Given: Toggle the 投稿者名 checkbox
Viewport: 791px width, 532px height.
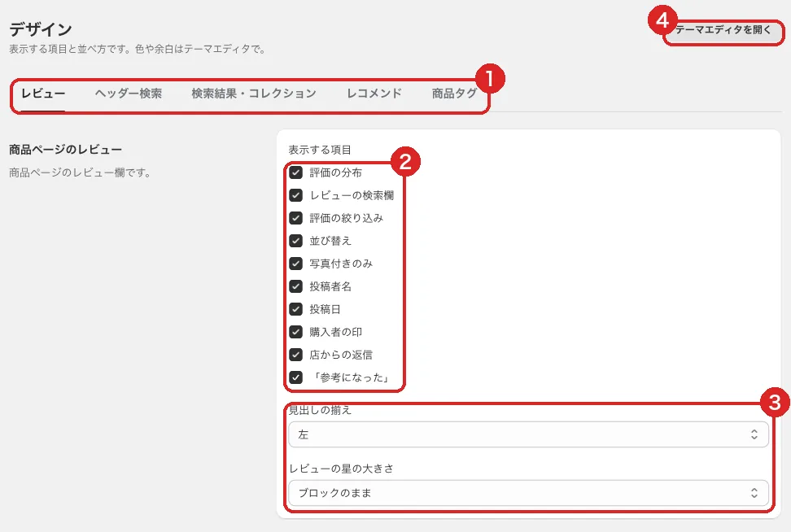Looking at the screenshot, I should tap(296, 286).
